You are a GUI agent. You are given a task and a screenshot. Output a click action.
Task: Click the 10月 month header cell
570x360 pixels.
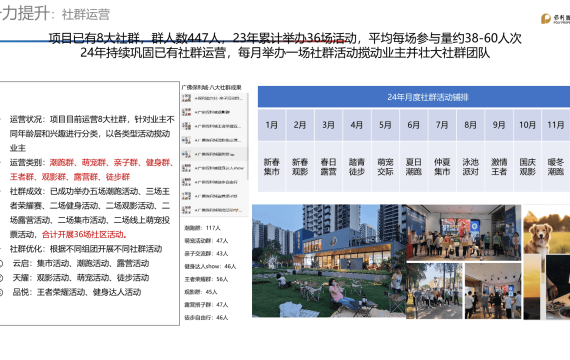[527, 125]
